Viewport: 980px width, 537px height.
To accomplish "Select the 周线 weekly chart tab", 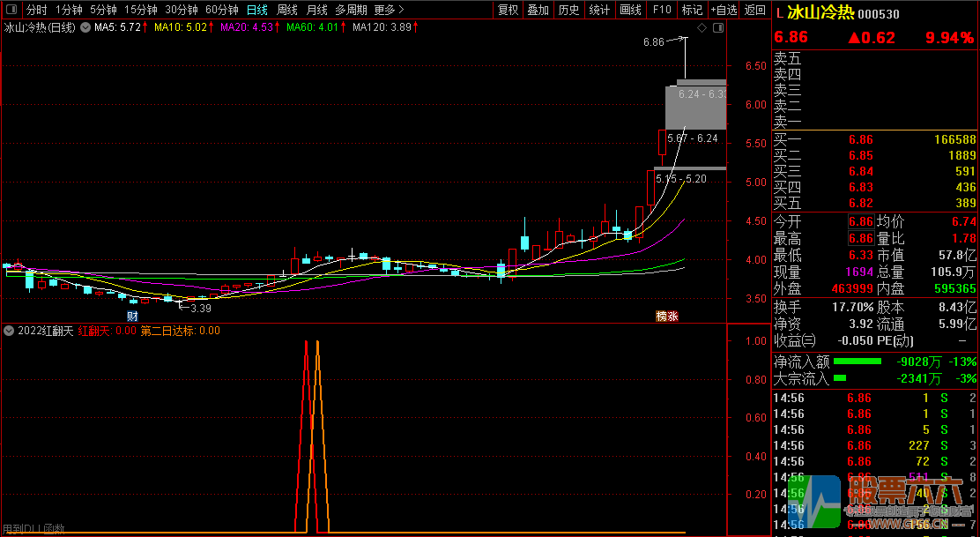I will tap(287, 11).
